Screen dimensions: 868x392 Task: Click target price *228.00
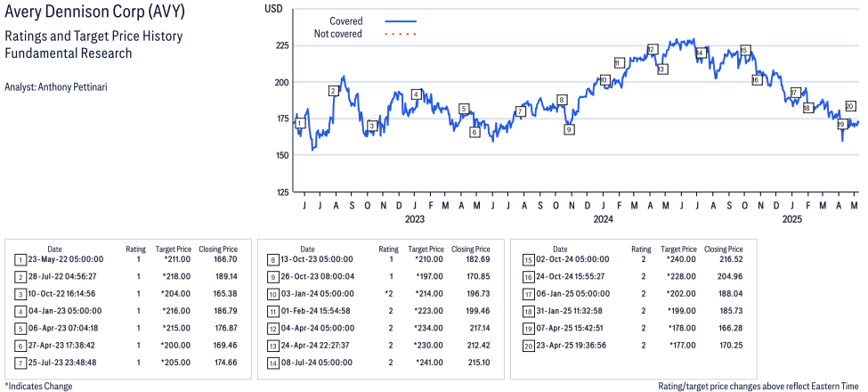point(681,276)
